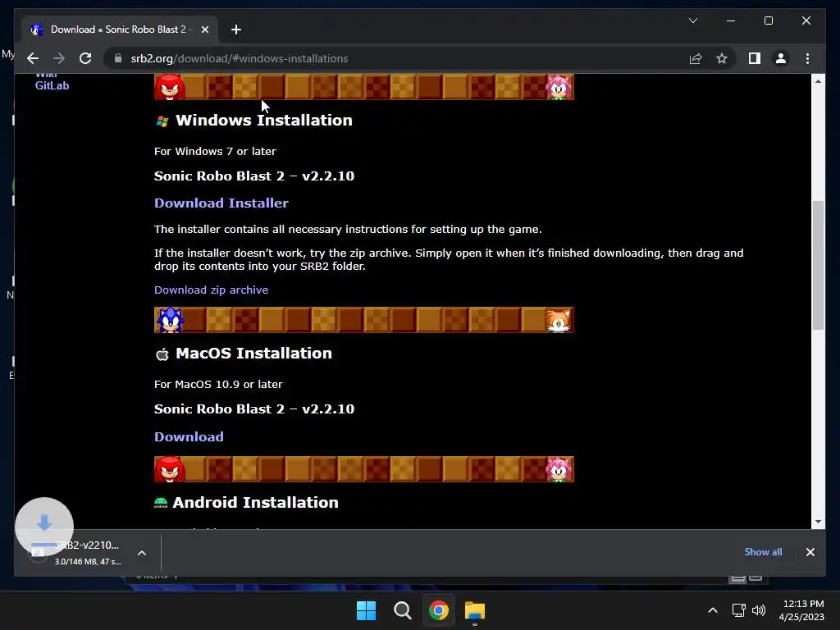Click the Sonic face on the divider banner

170,320
